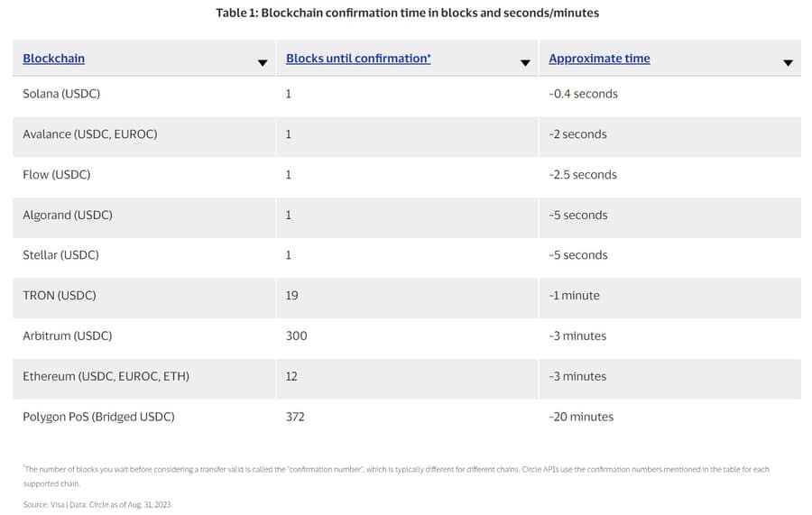Image resolution: width=812 pixels, height=515 pixels.
Task: Open the Blockchain column sort dropdown arrow
Action: pos(263,62)
